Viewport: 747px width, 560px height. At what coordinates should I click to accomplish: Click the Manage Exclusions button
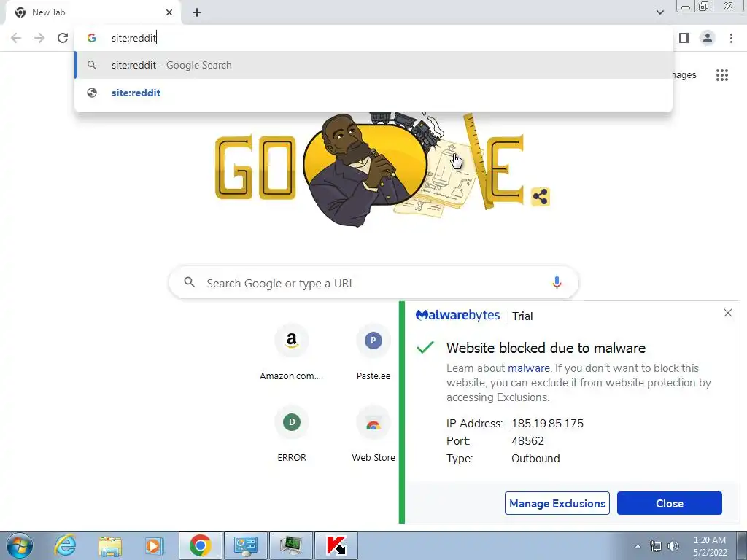[x=557, y=503]
